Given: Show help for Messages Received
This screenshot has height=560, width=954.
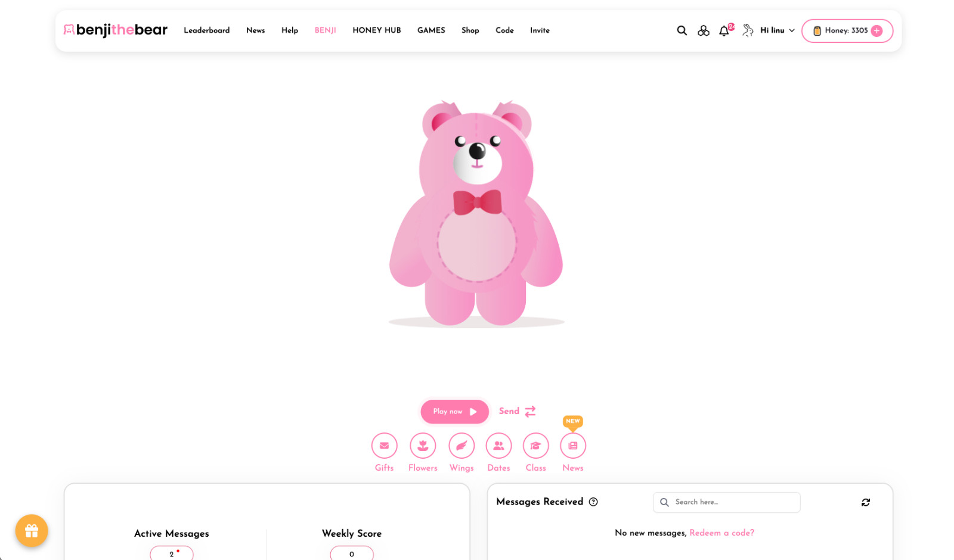Looking at the screenshot, I should (x=593, y=502).
